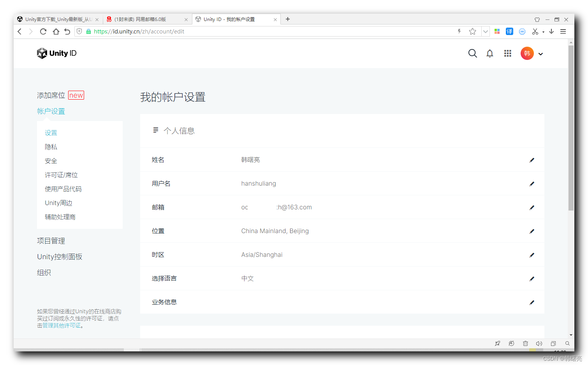The image size is (588, 365).
Task: Open the browser hamburger menu
Action: tap(563, 32)
